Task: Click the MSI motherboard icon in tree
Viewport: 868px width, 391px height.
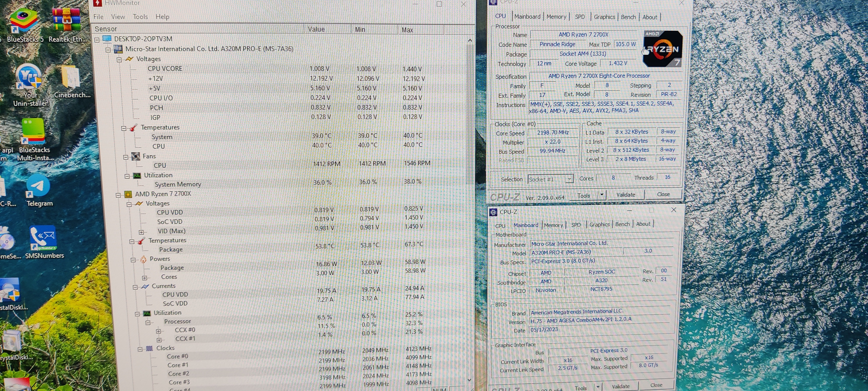Action: click(x=118, y=49)
